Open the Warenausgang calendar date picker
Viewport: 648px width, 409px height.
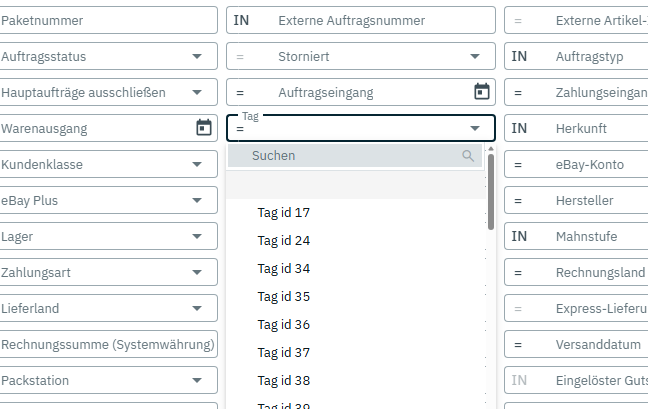[204, 128]
